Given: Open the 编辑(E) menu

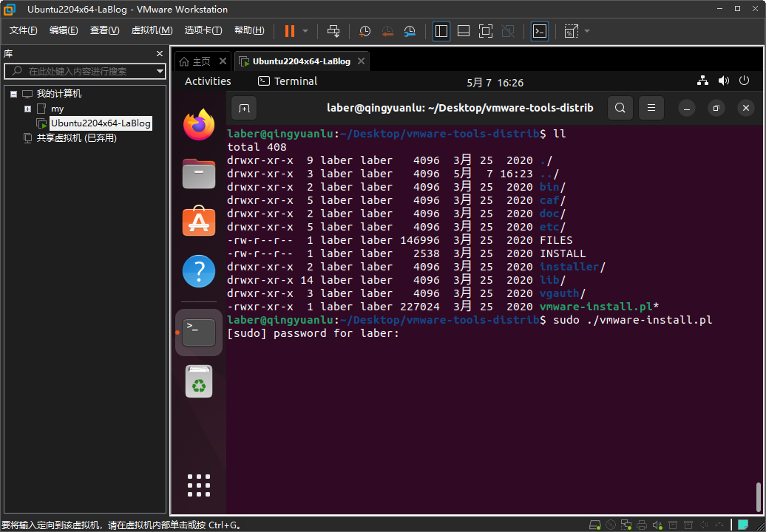Looking at the screenshot, I should coord(64,30).
